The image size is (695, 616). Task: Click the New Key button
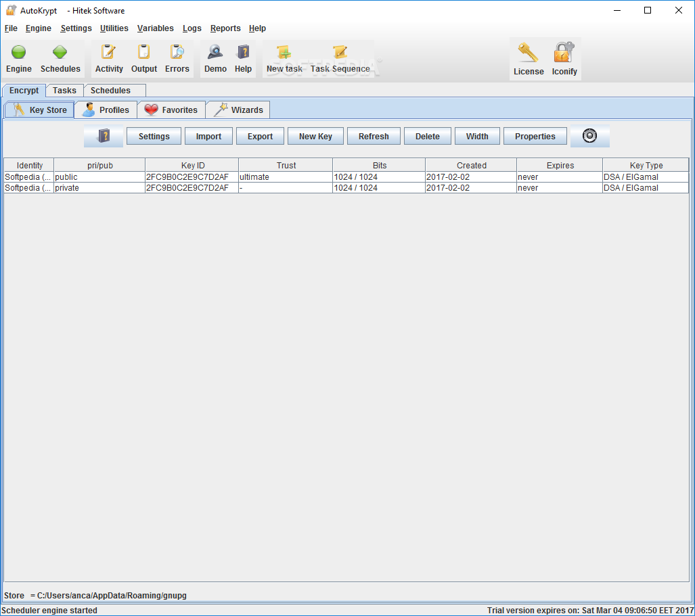tap(315, 137)
